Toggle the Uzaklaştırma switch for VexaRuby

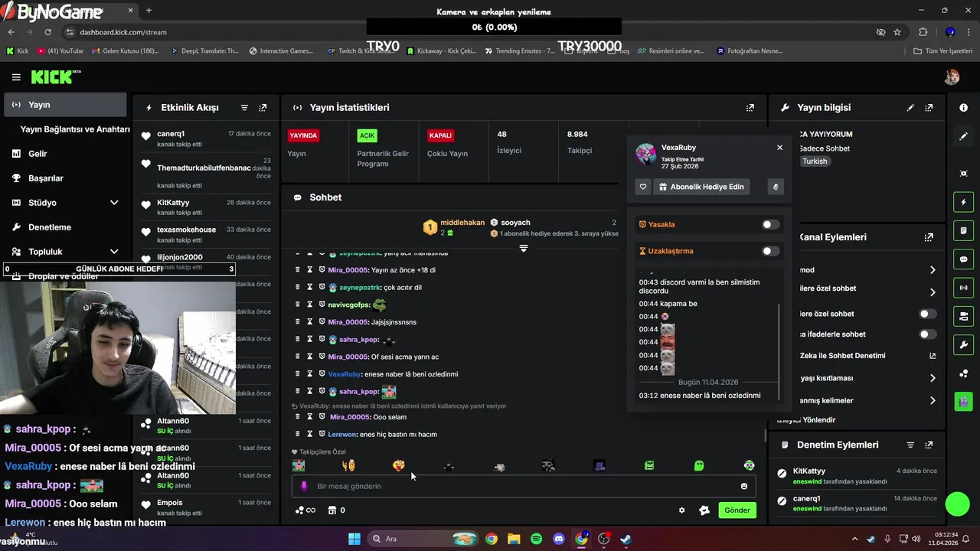point(770,251)
